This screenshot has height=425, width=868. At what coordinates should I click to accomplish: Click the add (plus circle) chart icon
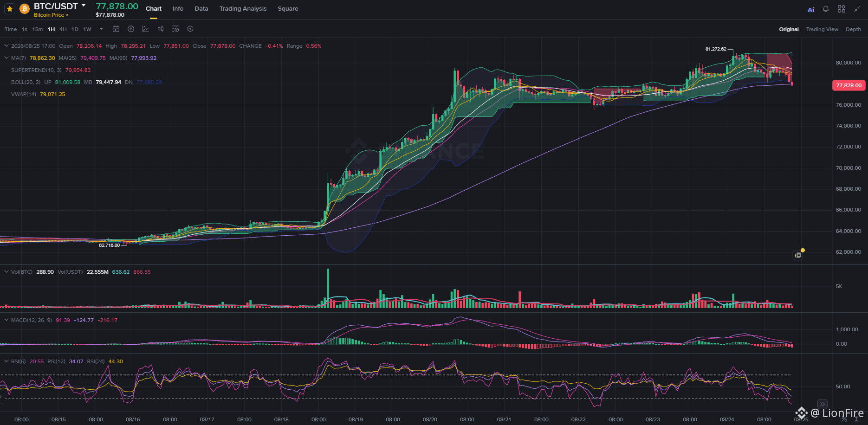pos(131,29)
